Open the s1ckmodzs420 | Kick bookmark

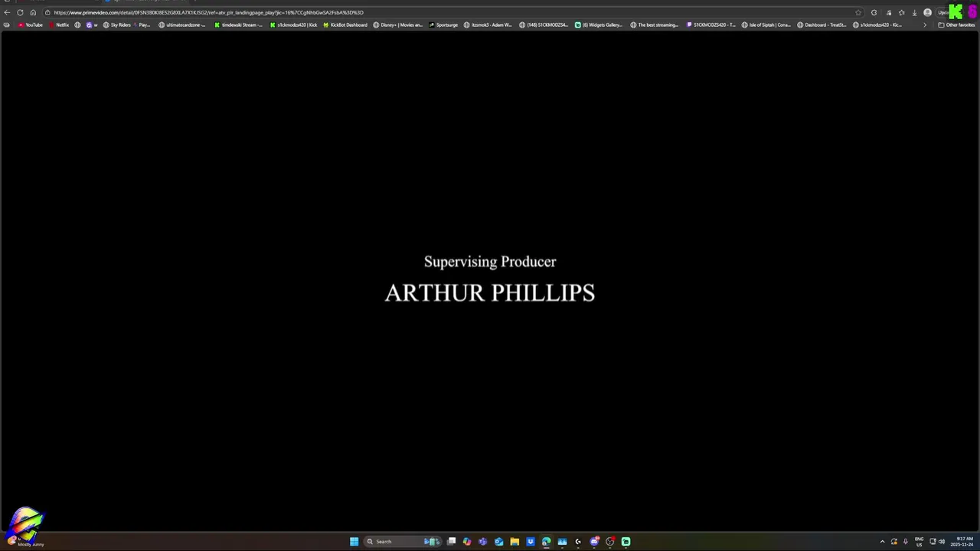[293, 24]
